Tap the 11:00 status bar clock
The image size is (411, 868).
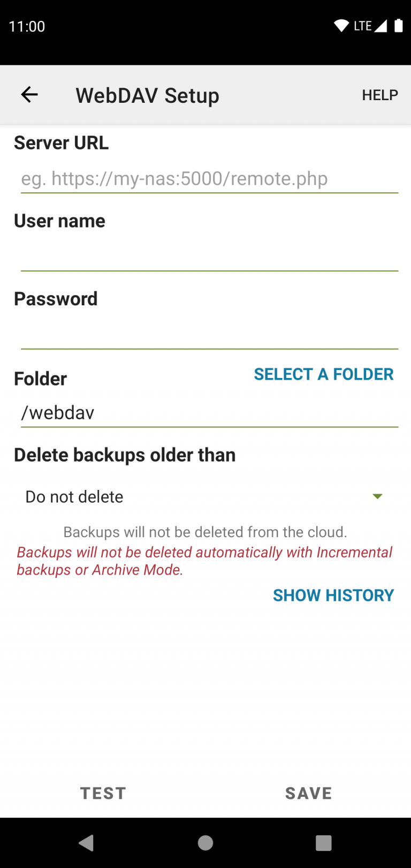[x=27, y=26]
